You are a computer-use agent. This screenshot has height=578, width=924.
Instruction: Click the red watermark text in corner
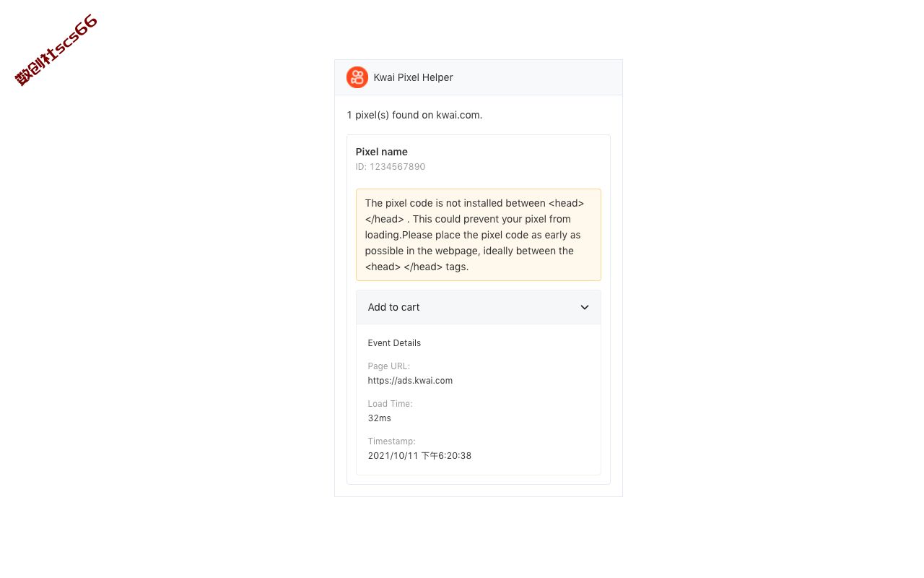tap(56, 50)
